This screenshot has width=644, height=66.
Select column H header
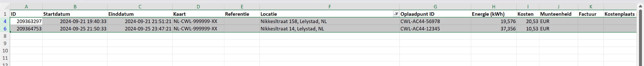tap(494, 7)
